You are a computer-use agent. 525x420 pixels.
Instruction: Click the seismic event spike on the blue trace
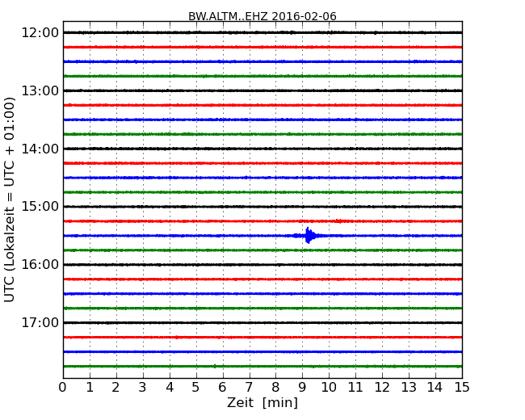pos(309,236)
